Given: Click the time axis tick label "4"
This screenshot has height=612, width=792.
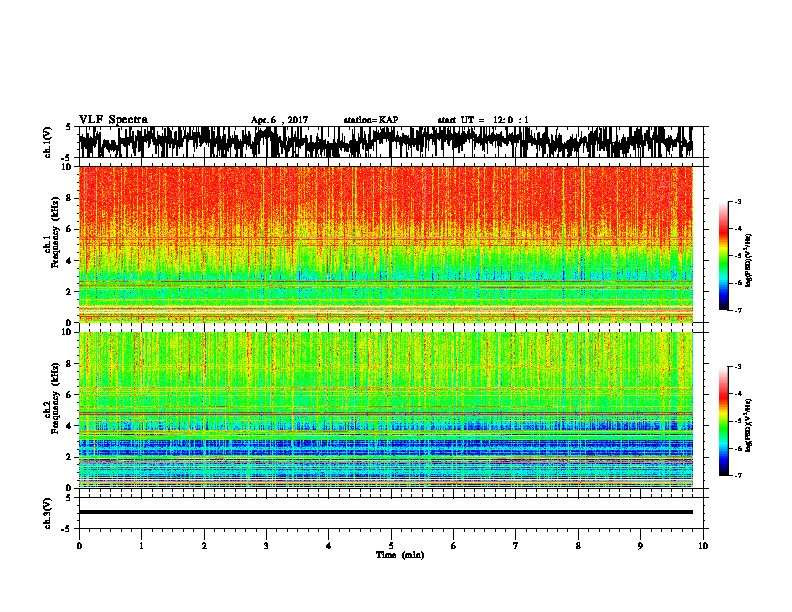Looking at the screenshot, I should (329, 546).
